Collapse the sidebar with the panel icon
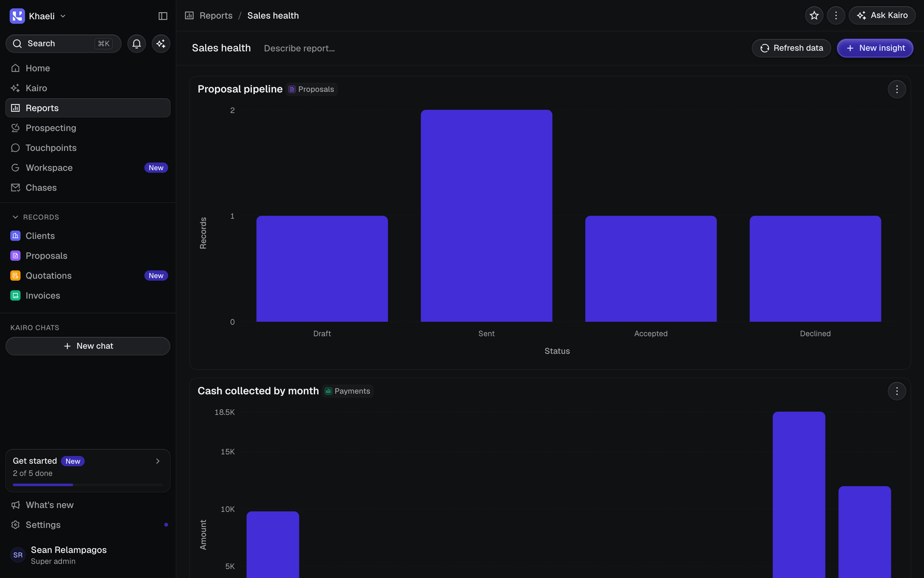924x578 pixels. 163,16
